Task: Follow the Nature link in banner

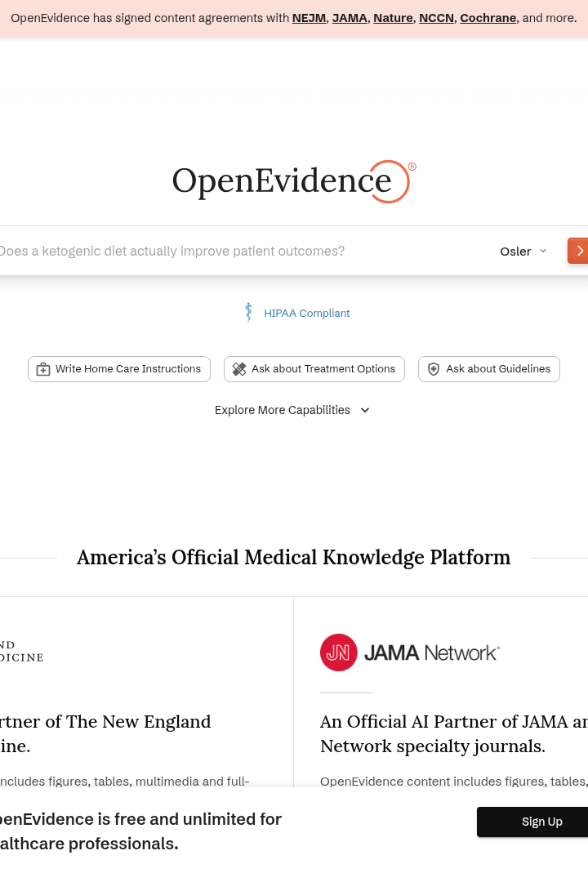Action: tap(393, 18)
